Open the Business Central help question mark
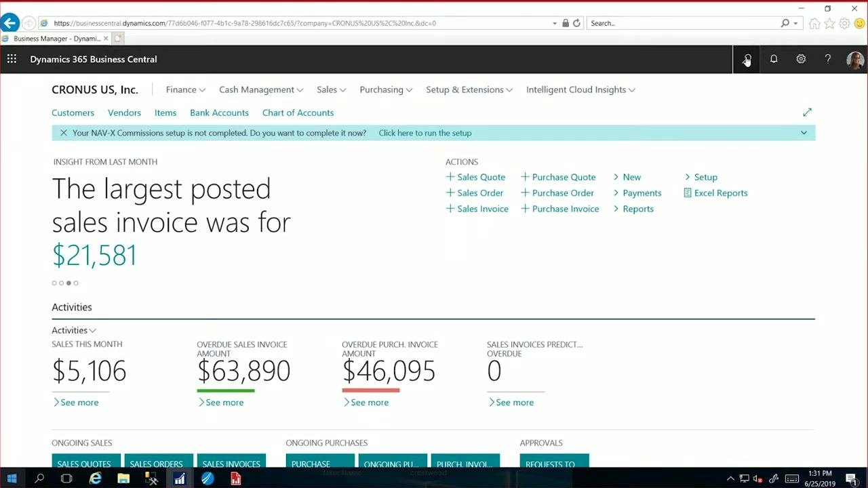 click(x=828, y=59)
